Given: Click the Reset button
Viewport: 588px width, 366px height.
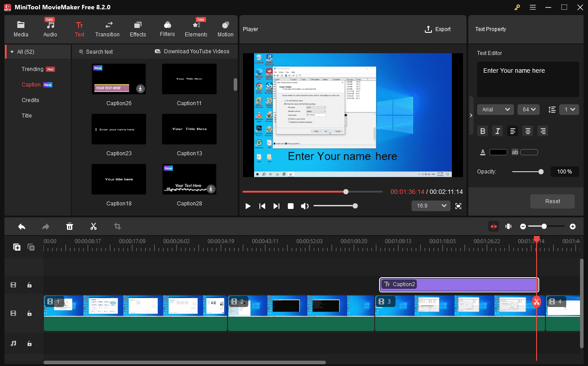Looking at the screenshot, I should [x=553, y=201].
